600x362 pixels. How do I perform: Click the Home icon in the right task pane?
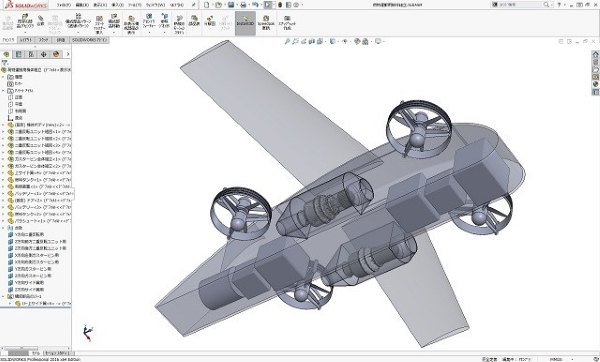point(595,54)
